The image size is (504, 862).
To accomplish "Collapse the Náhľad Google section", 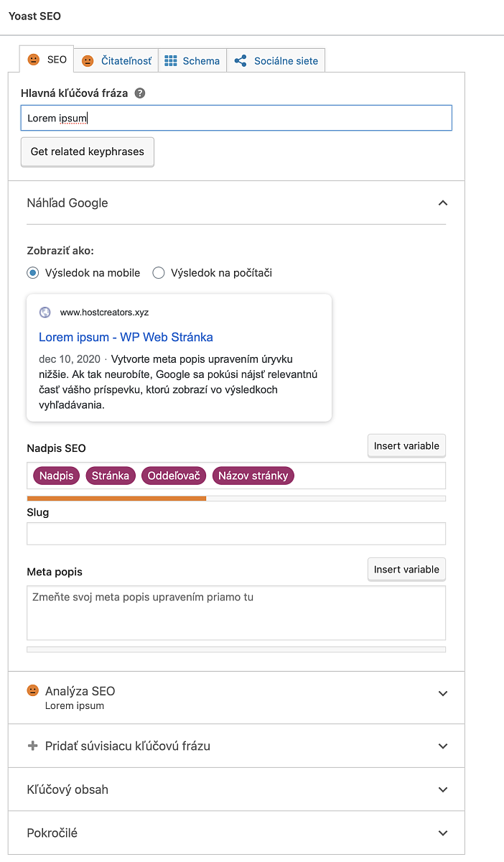I will pyautogui.click(x=443, y=203).
